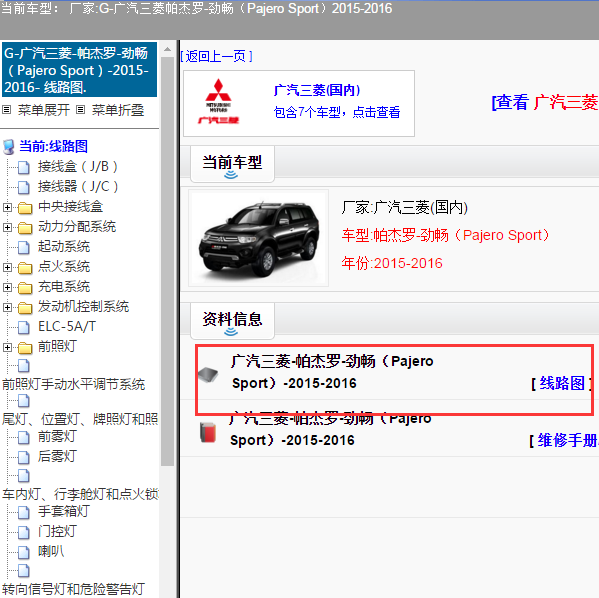Click page icon next to 喇叭

(24, 552)
